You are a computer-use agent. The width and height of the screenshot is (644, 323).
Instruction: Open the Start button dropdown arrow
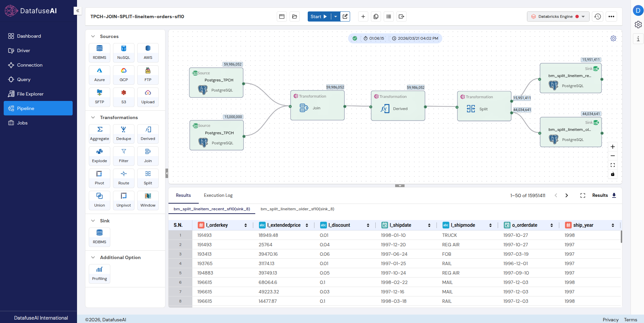pyautogui.click(x=336, y=16)
